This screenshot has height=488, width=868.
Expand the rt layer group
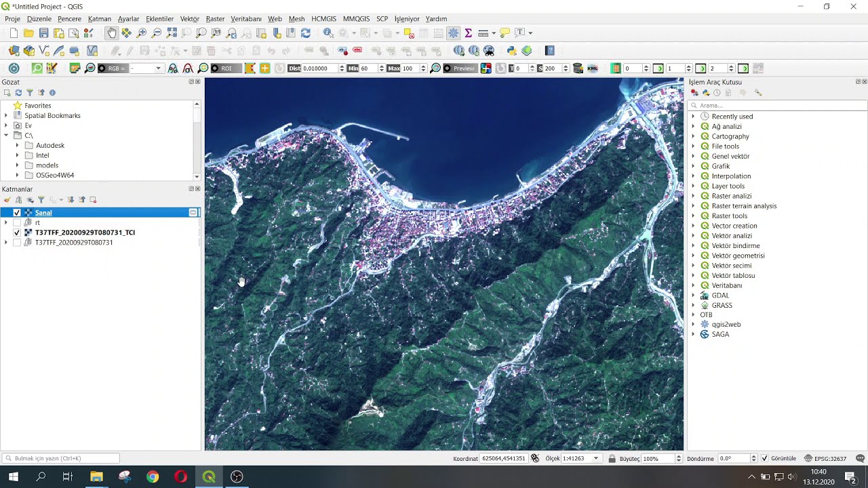click(6, 222)
